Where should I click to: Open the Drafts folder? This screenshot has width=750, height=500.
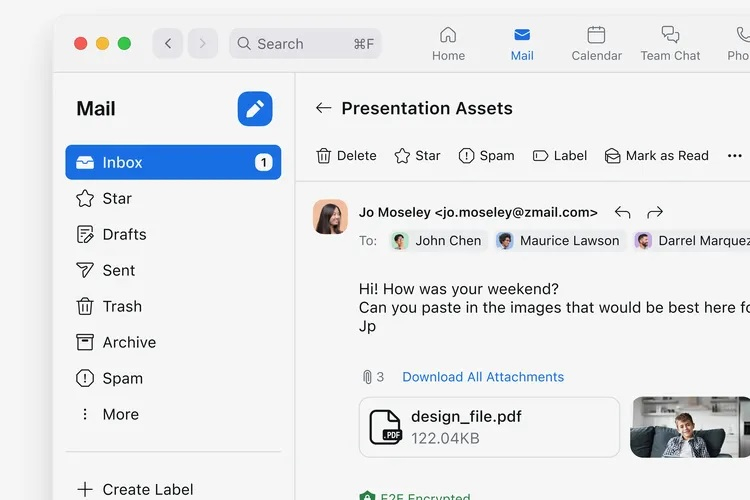click(x=124, y=234)
